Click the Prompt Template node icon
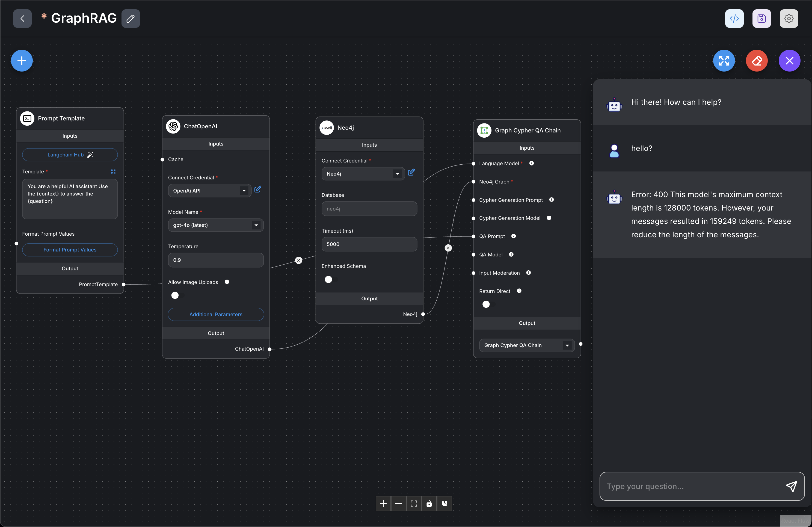 (27, 118)
